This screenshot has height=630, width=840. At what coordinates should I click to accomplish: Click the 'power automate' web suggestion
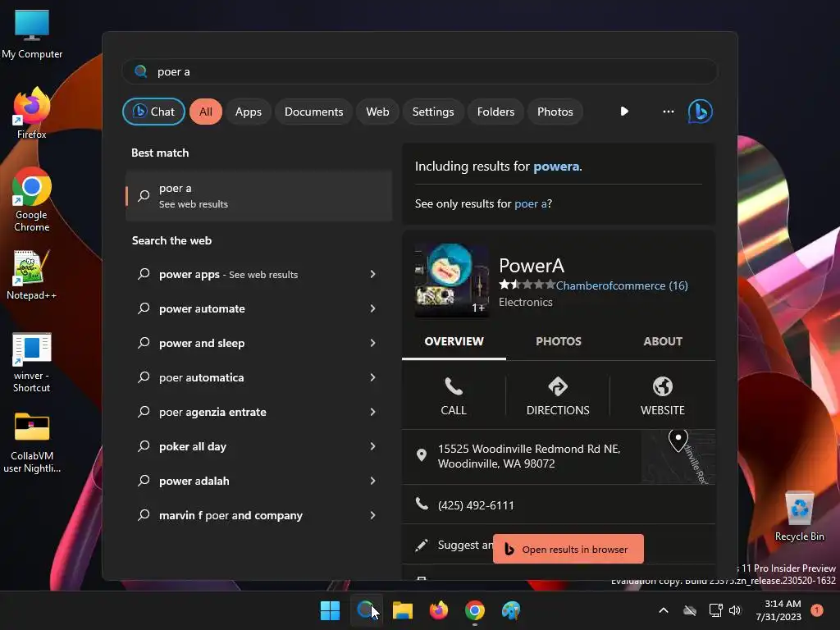[x=258, y=308]
